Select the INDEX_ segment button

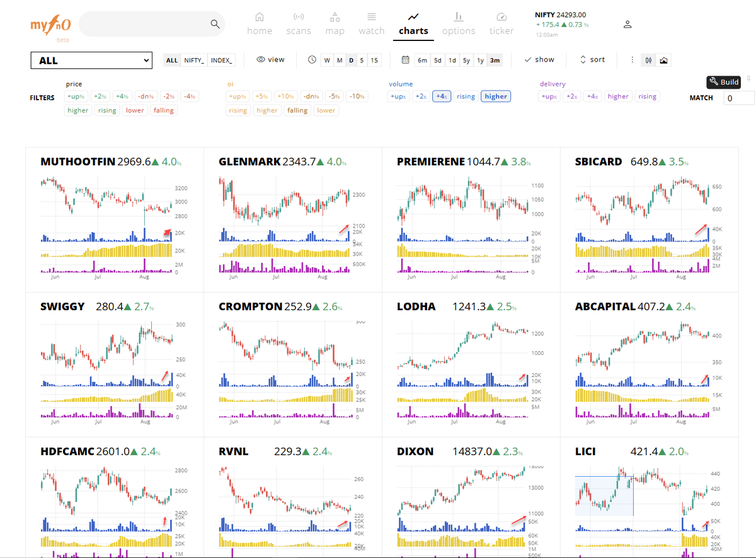click(222, 61)
